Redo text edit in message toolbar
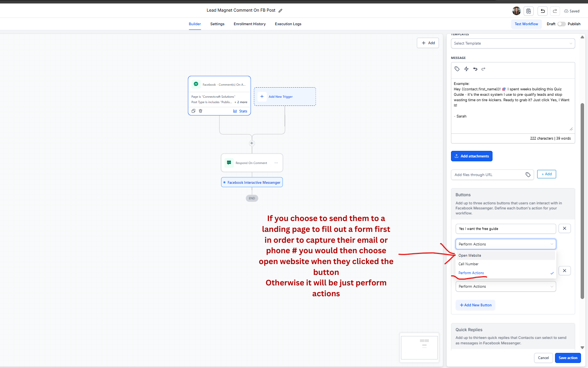This screenshot has height=368, width=588. click(484, 69)
